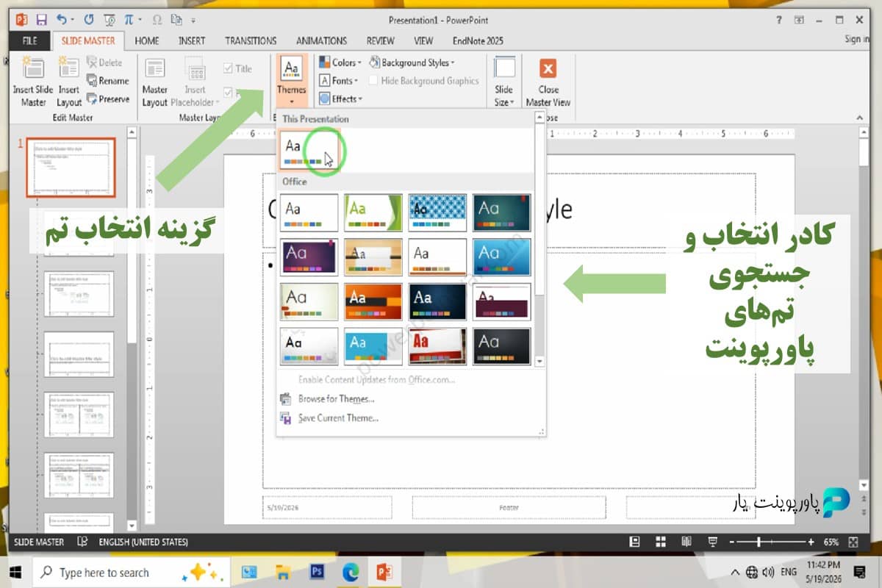Select the blue diamond pattern theme
The width and height of the screenshot is (882, 588).
(437, 212)
